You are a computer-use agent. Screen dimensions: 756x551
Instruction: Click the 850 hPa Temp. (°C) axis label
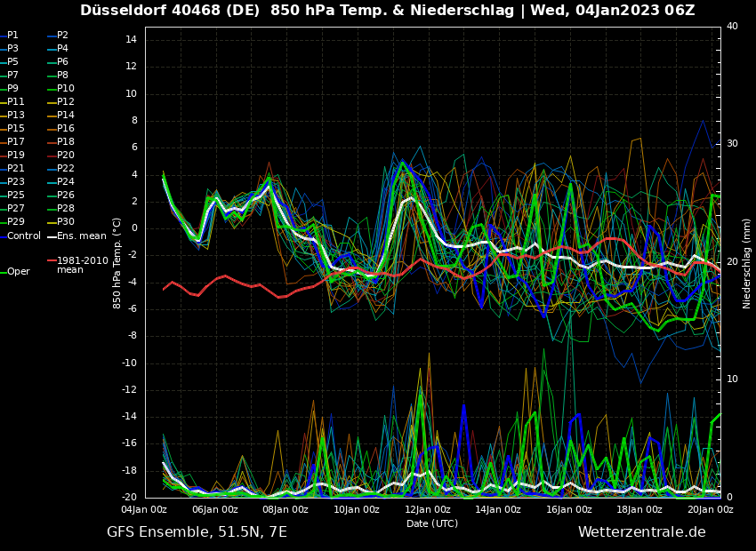[117, 263]
